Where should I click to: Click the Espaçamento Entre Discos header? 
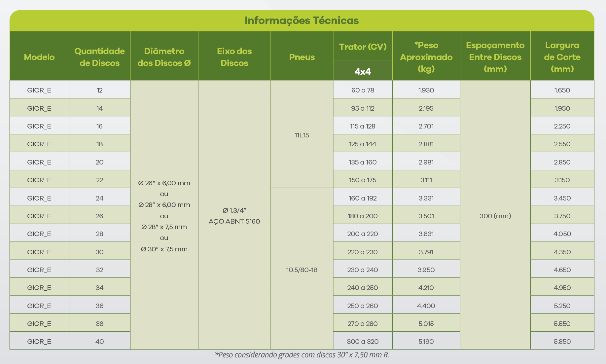point(495,57)
